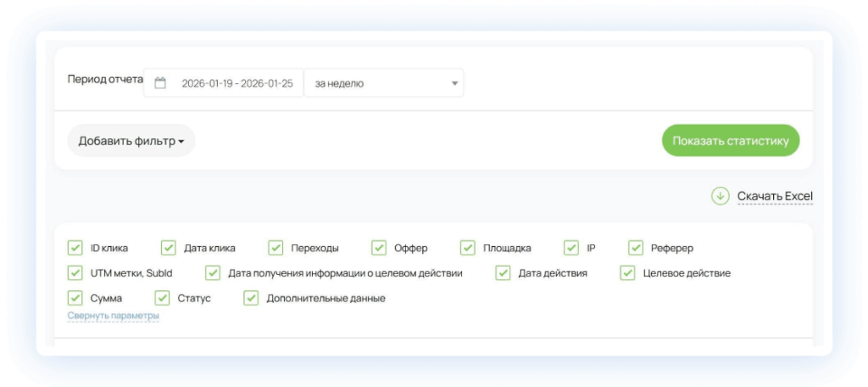Toggle the 'Дополнительные данные' checkbox
The height and width of the screenshot is (387, 868).
coord(251,298)
